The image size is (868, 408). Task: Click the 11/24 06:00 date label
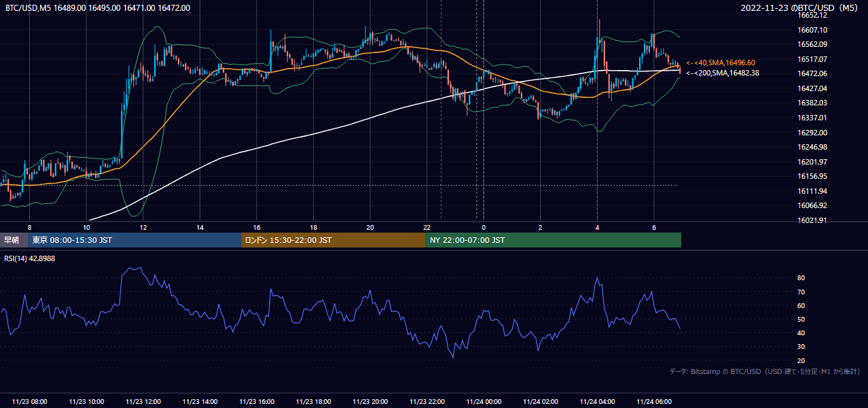653,402
